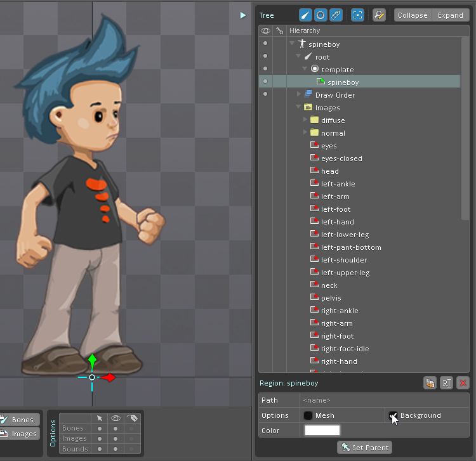Viewport: 476px width, 461px height.
Task: Collapse the spineboy skeleton node arrow
Action: click(292, 43)
